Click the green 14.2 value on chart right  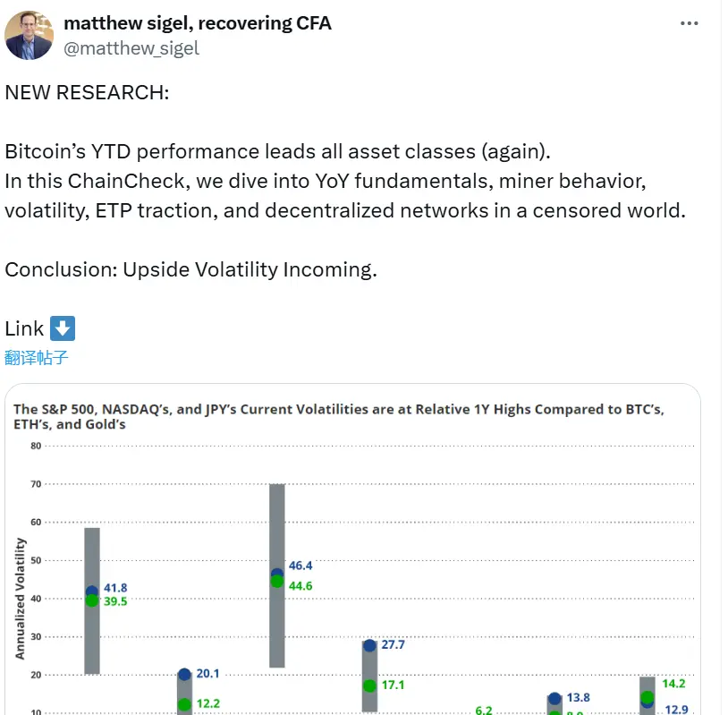point(647,698)
